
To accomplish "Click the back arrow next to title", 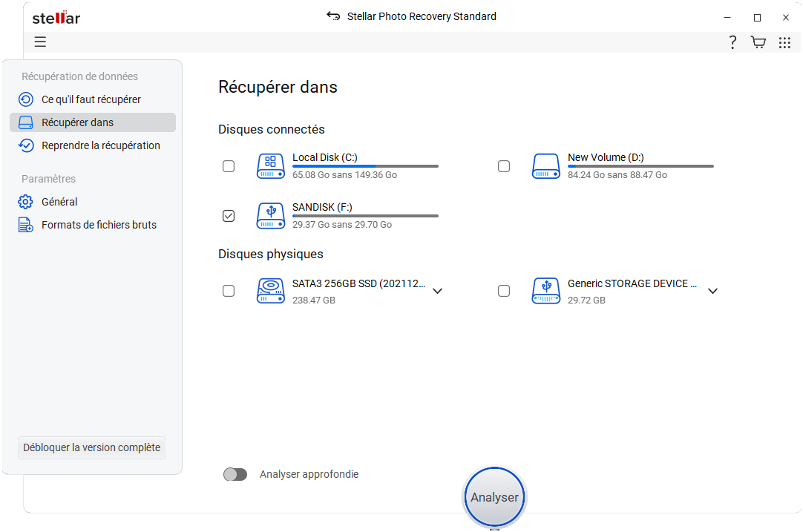I will 332,16.
